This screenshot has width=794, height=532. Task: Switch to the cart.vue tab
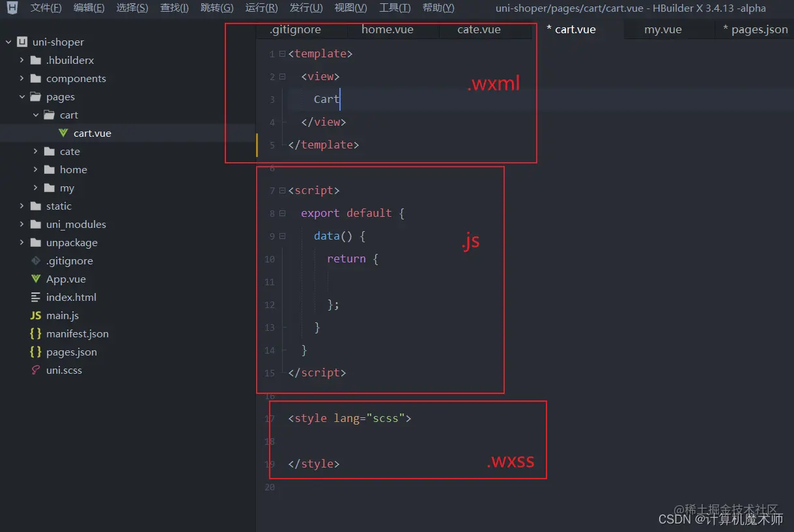(x=571, y=29)
